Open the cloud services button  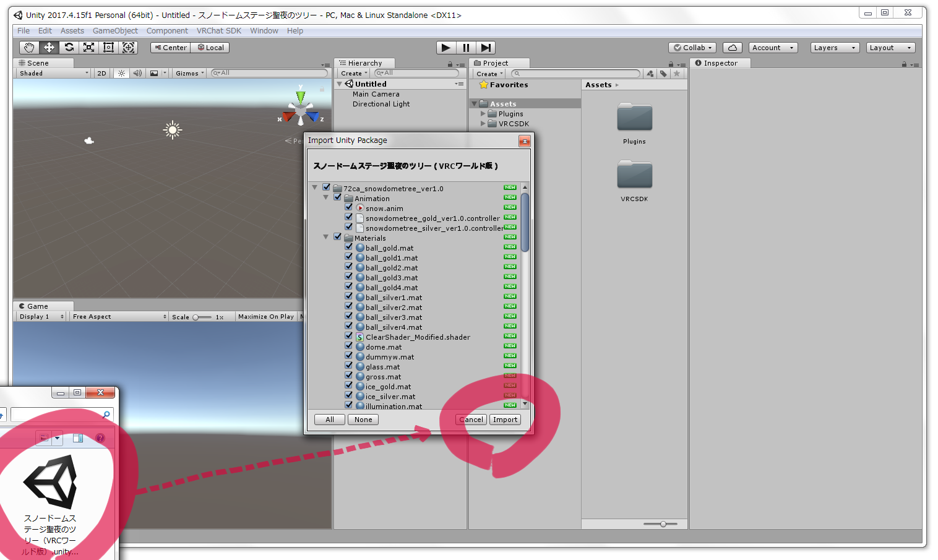pos(733,48)
